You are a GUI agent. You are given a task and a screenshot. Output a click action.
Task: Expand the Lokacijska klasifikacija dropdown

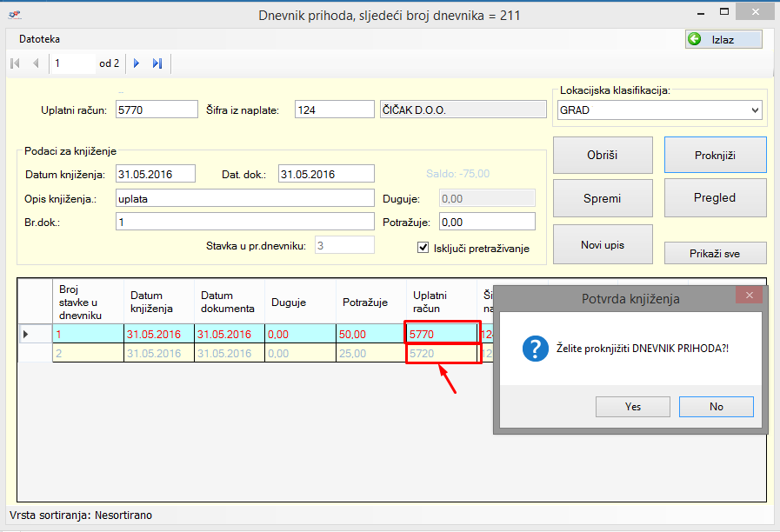click(754, 110)
